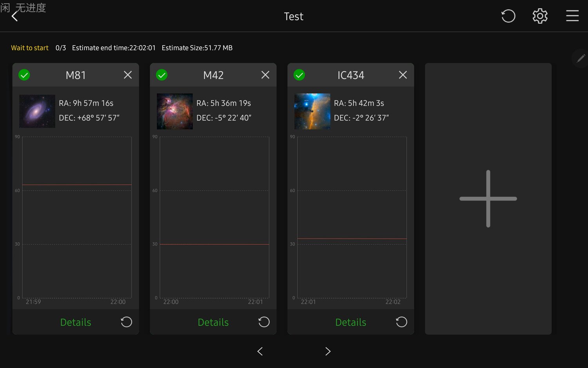Image resolution: width=588 pixels, height=368 pixels.
Task: Click the Orion Nebula M42 thumbnail
Action: tap(175, 111)
